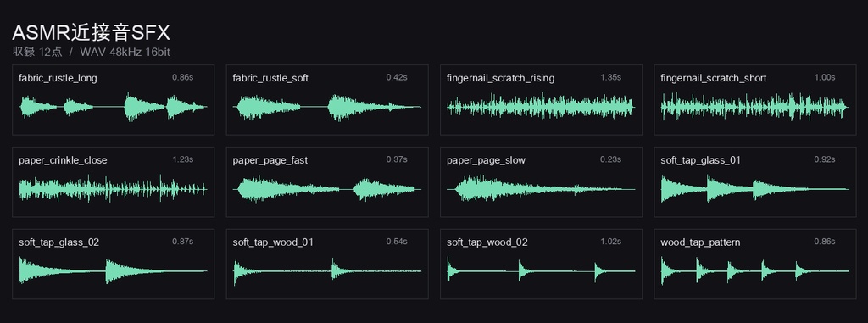Viewport: 868px width, 323px height.
Task: Select the fingernail_scratch_short file name
Action: click(714, 78)
